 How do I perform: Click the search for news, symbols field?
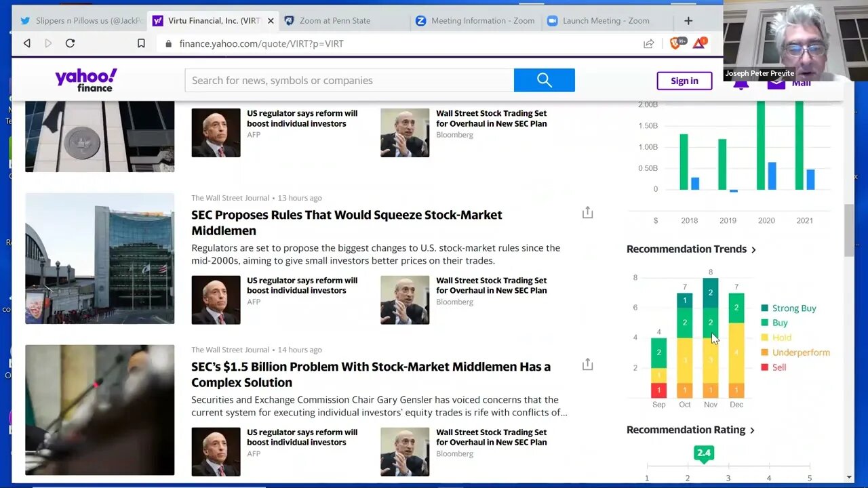pyautogui.click(x=349, y=80)
